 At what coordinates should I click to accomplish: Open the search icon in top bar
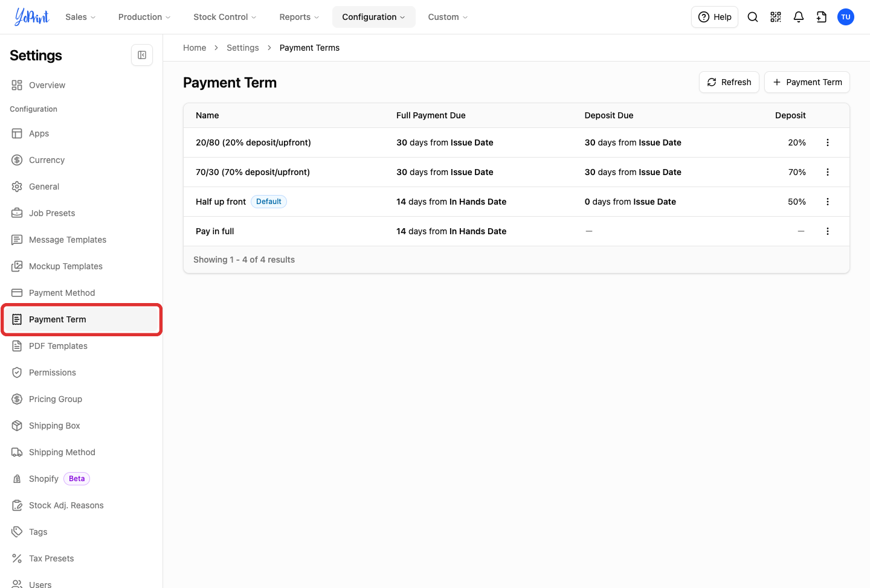[753, 17]
